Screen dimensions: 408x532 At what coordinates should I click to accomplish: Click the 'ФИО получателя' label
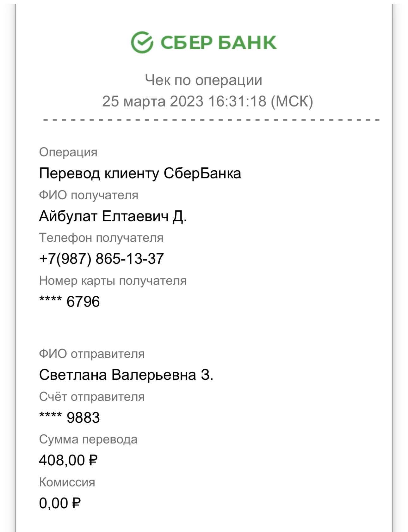tap(89, 195)
